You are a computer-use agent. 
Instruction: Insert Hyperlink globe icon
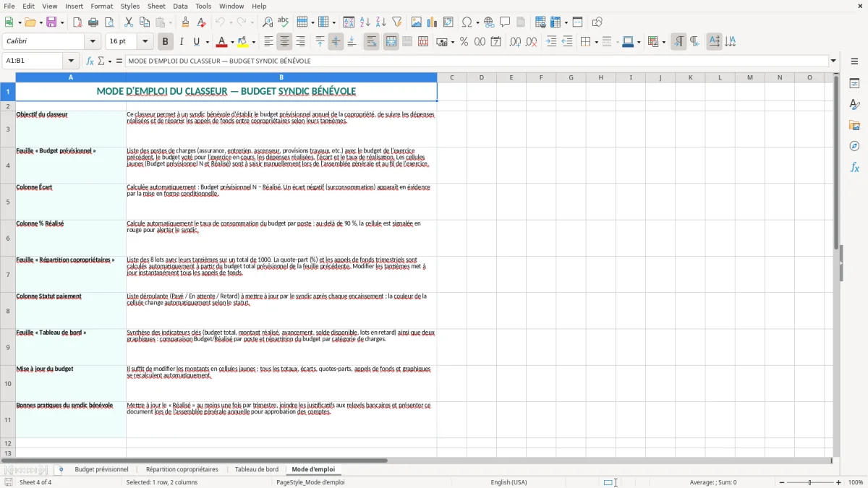(x=489, y=22)
